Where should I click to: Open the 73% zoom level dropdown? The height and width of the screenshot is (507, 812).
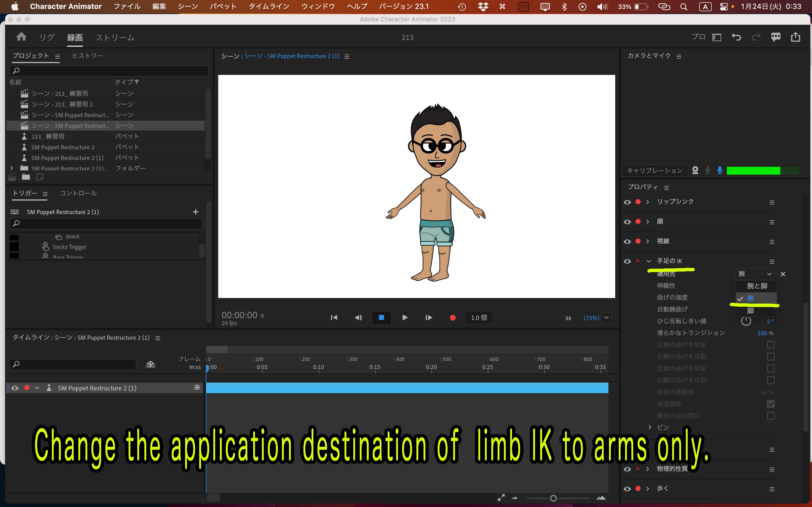click(x=606, y=317)
